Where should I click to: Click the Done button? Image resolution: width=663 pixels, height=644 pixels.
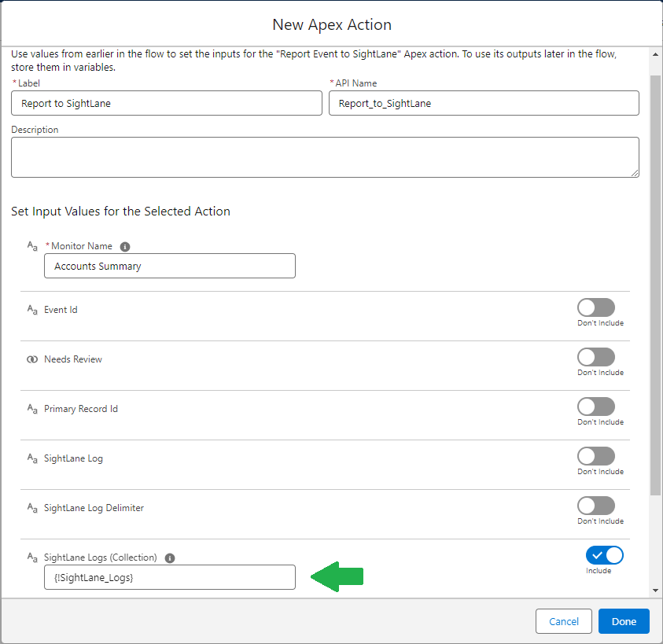[x=624, y=621]
